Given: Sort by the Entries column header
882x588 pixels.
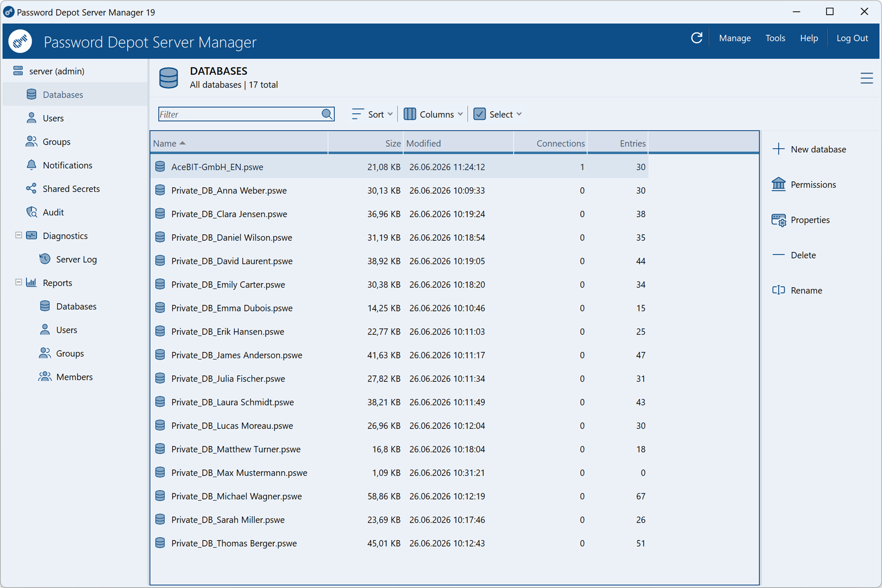Looking at the screenshot, I should click(x=618, y=143).
